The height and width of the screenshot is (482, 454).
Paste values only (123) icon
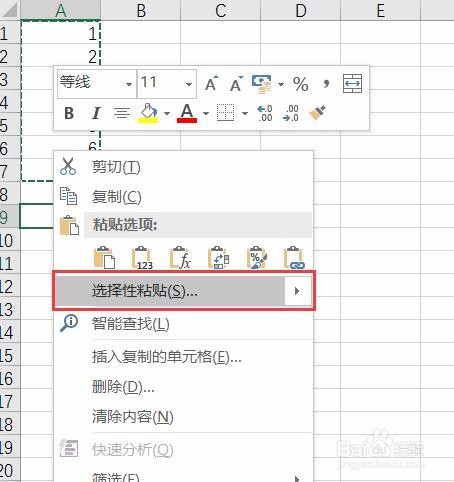click(142, 257)
